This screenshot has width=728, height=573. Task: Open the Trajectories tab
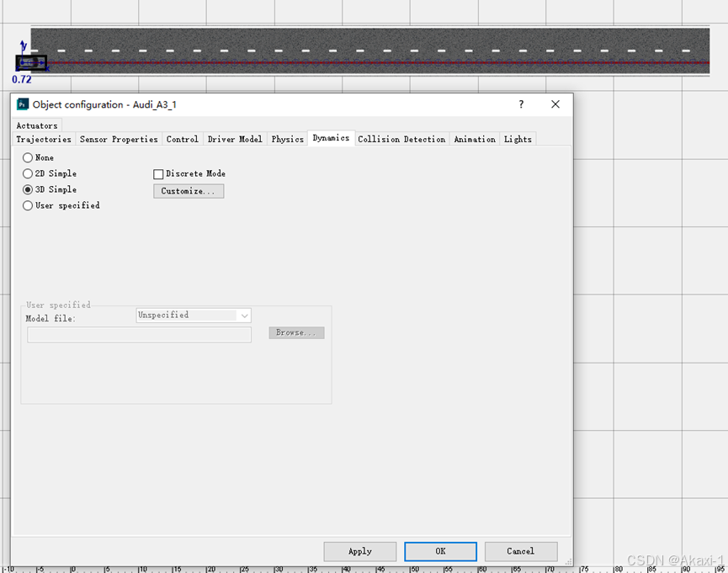click(44, 139)
